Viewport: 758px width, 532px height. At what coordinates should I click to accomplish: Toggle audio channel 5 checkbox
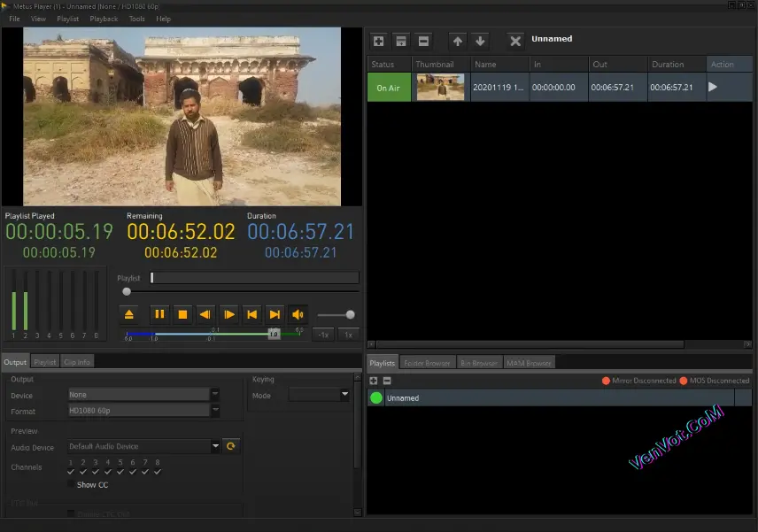click(120, 472)
